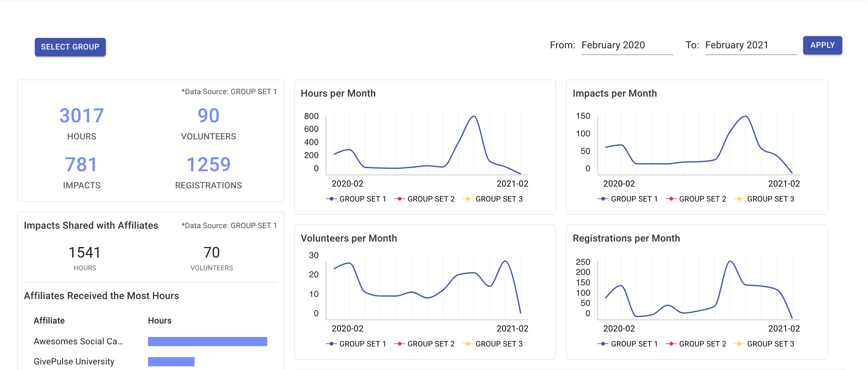This screenshot has height=370, width=868.
Task: Toggle GROUP SET 1 in Registrations per Month legend
Action: pyautogui.click(x=628, y=344)
